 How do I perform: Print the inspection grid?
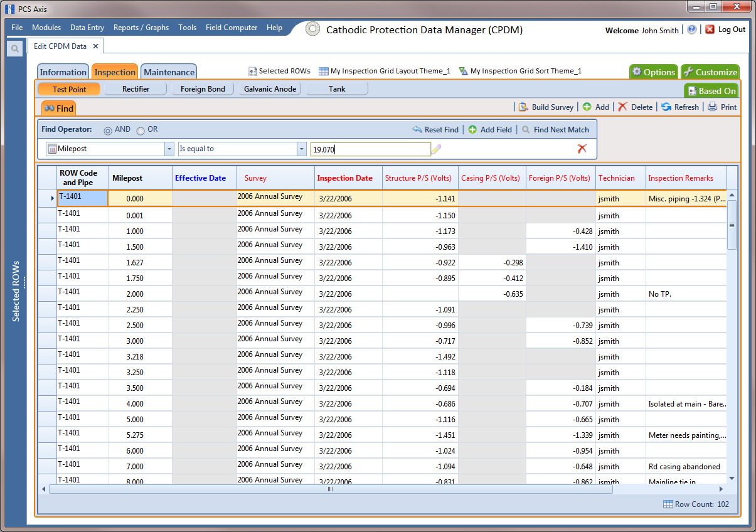713,107
